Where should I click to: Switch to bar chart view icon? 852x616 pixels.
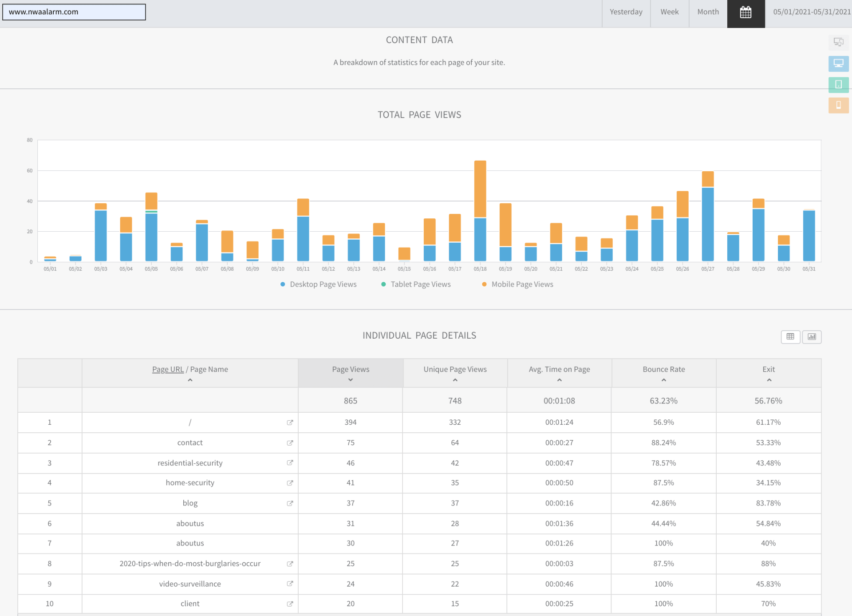click(x=812, y=337)
